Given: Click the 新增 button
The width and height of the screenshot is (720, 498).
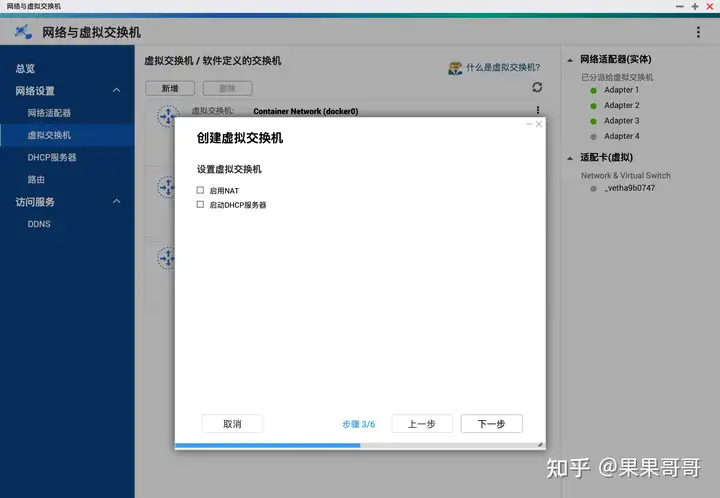Looking at the screenshot, I should pyautogui.click(x=170, y=88).
